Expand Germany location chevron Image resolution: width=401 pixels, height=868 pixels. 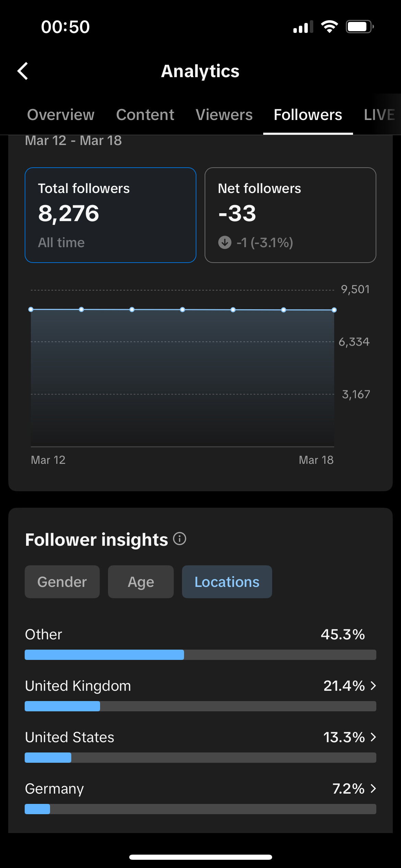coord(373,788)
